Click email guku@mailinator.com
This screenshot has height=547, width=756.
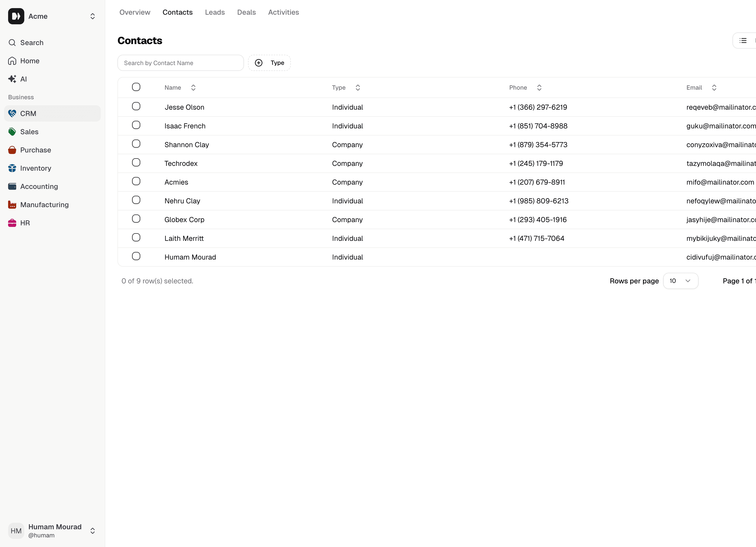721,126
